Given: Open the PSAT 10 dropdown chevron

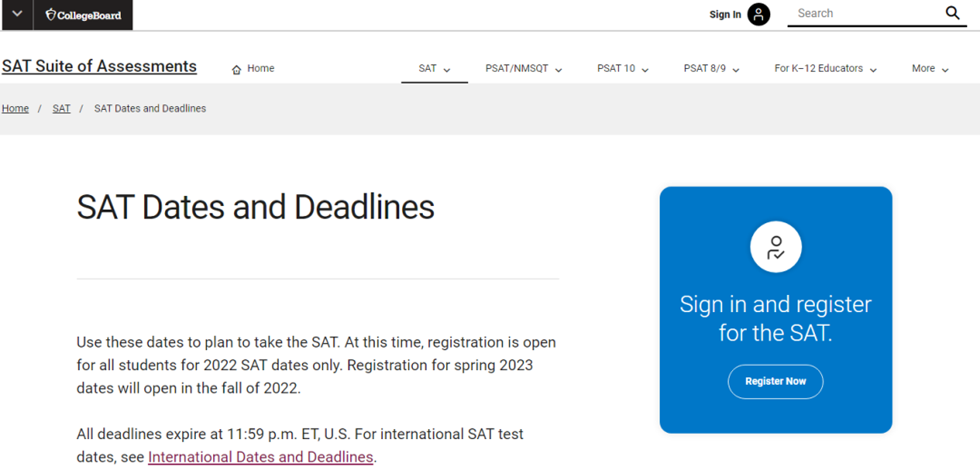Looking at the screenshot, I should tap(645, 70).
